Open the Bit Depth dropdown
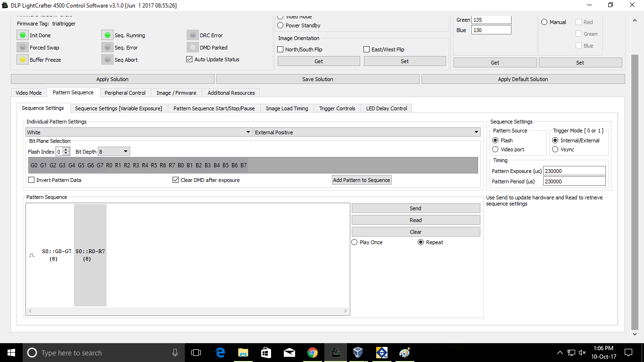Image resolution: width=644 pixels, height=362 pixels. click(x=114, y=152)
